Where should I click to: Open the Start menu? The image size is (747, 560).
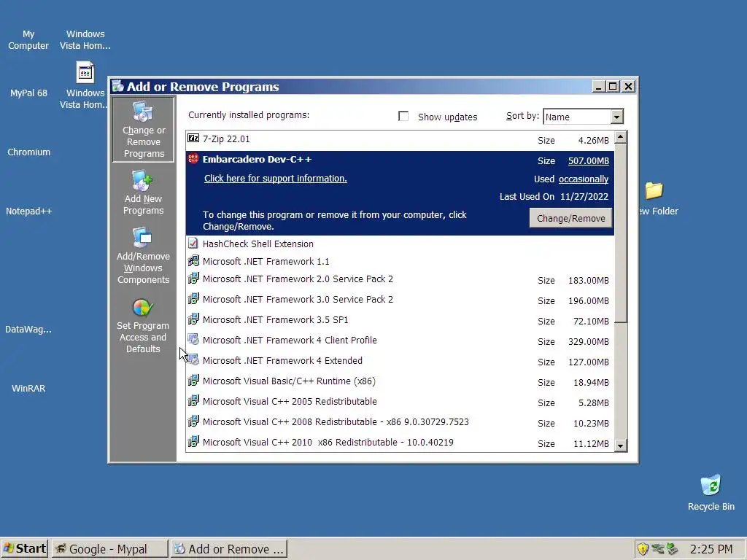click(x=24, y=548)
